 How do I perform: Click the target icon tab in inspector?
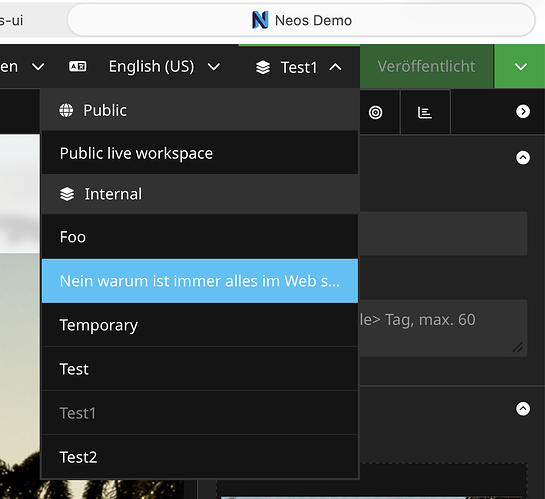click(x=375, y=112)
